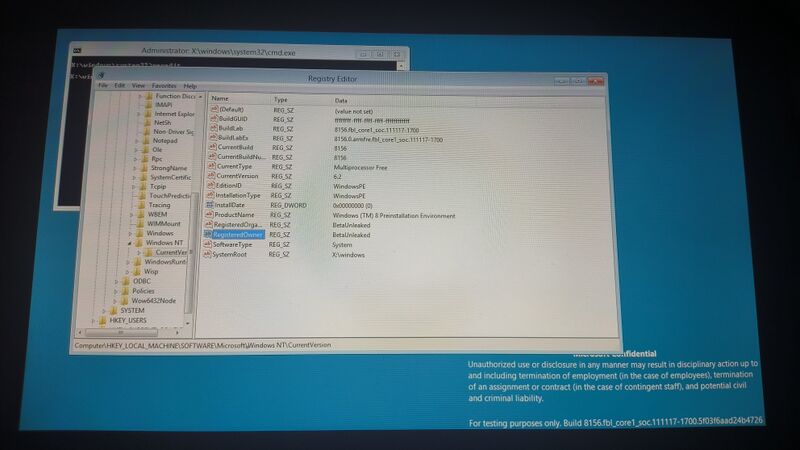Image resolution: width=800 pixels, height=450 pixels.
Task: Click the REG_DWORD type cell
Action: pos(288,205)
